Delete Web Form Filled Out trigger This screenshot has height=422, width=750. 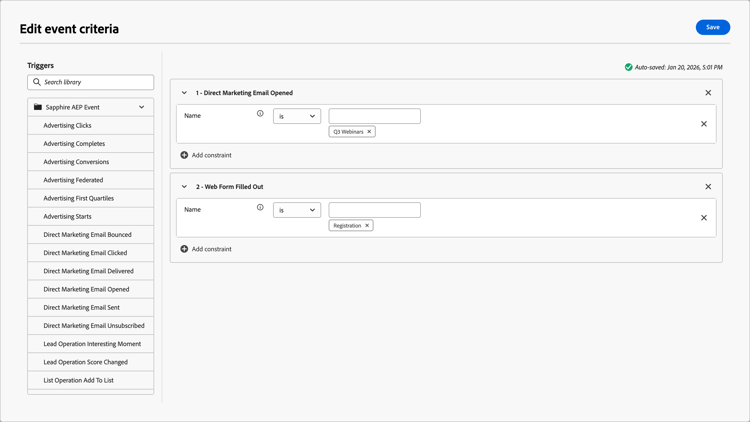click(708, 187)
